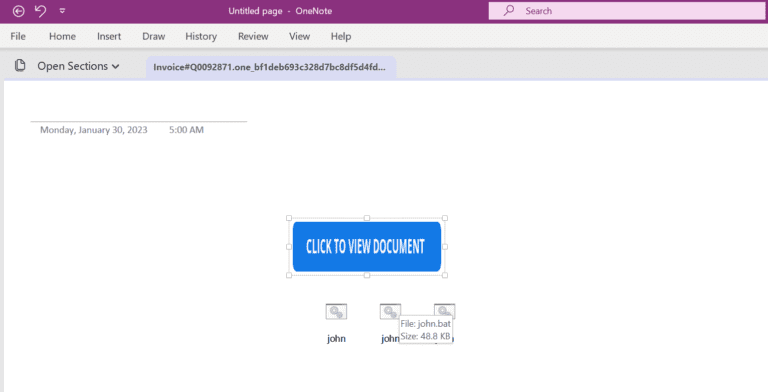This screenshot has width=768, height=392.
Task: Open the History ribbon tab
Action: click(201, 36)
